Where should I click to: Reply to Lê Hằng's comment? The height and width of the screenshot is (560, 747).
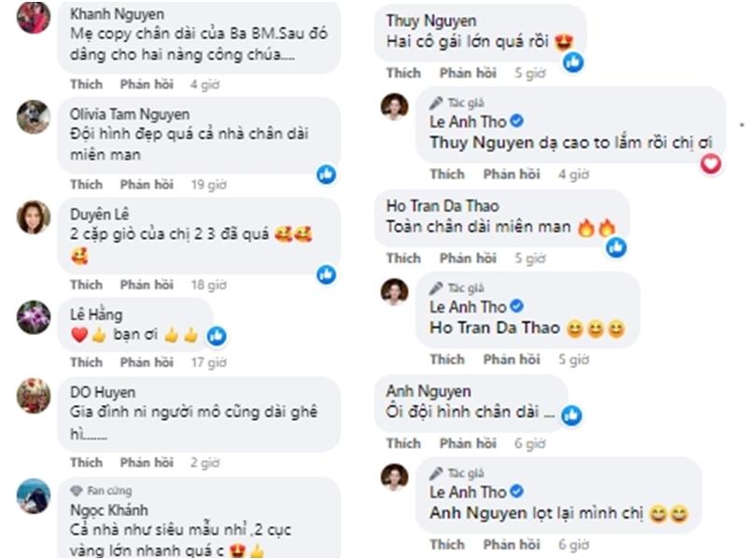[x=147, y=362]
